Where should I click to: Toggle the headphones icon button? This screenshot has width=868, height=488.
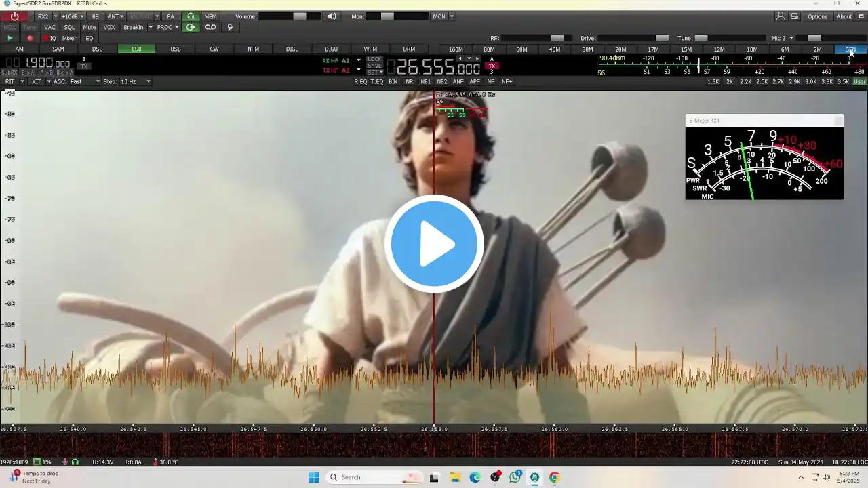pos(191,16)
